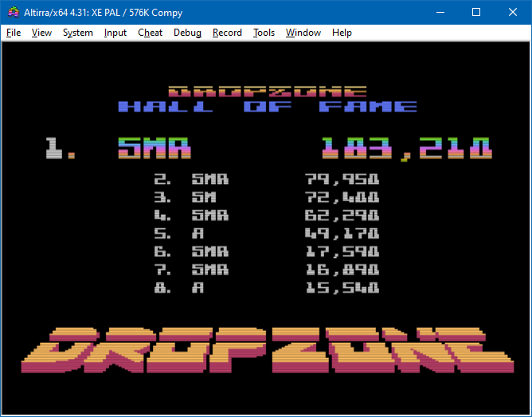Click the eighth place score 15,540
Screen dimensions: 532x417
[342, 288]
